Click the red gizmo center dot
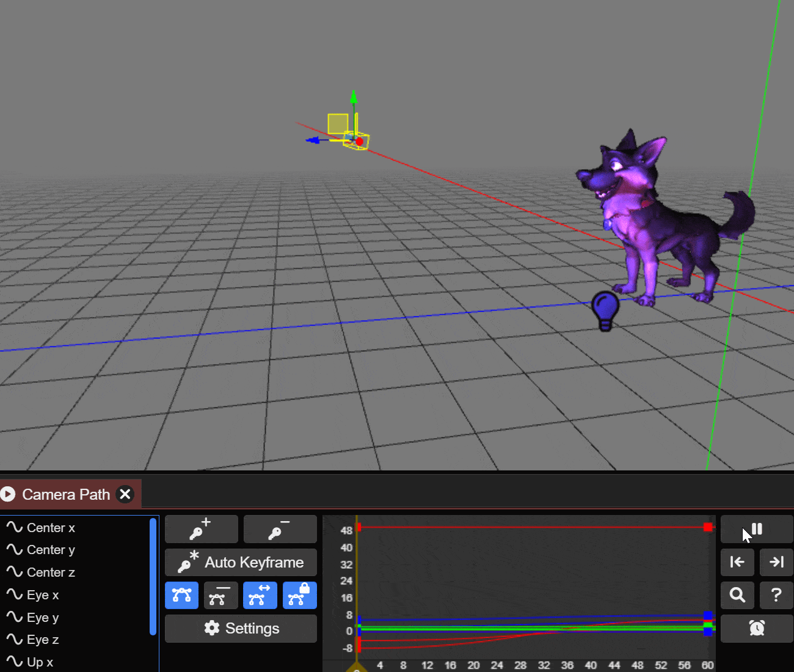Image resolution: width=794 pixels, height=672 pixels. (x=360, y=142)
